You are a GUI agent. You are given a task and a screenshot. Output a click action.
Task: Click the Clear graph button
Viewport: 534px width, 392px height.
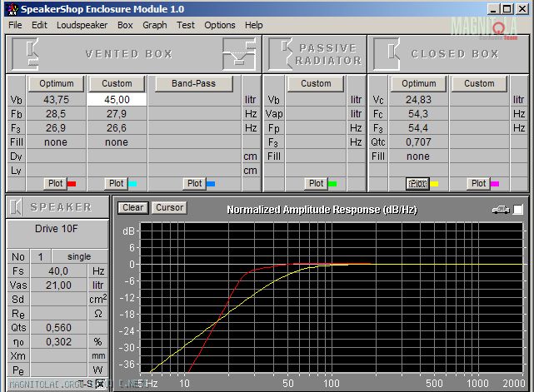click(x=132, y=207)
